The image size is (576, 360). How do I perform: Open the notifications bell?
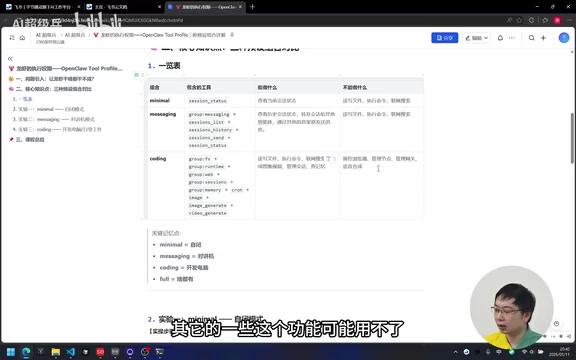(x=500, y=38)
